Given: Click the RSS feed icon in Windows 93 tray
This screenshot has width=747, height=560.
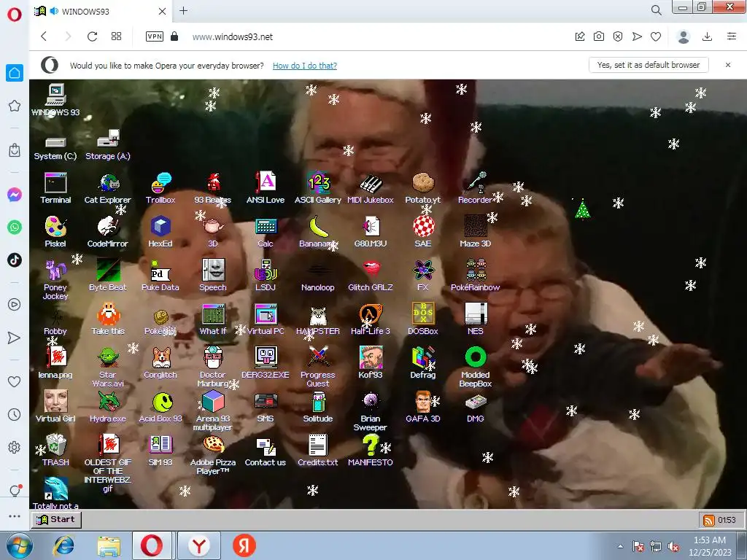Looking at the screenshot, I should coord(709,521).
